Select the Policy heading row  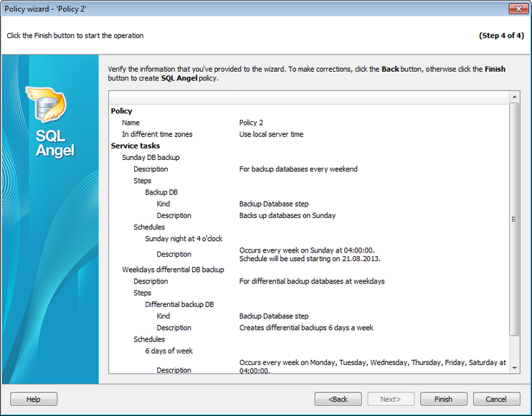tap(309, 111)
